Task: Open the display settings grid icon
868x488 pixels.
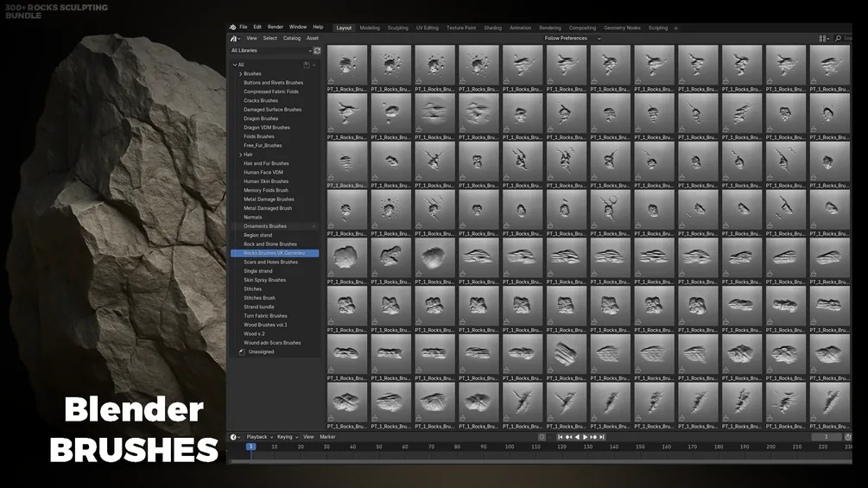Action: (x=823, y=38)
